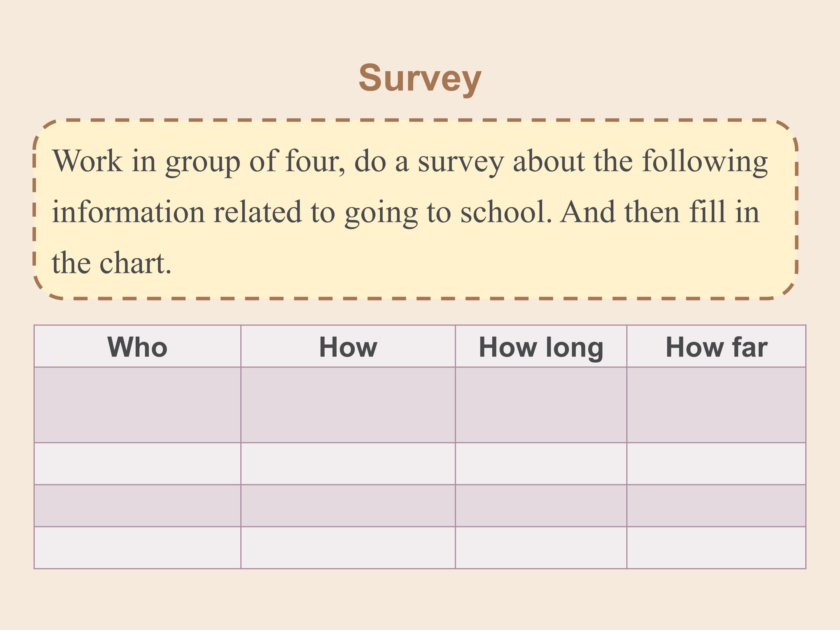840x630 pixels.
Task: Click last row cell under How
Action: coord(348,547)
